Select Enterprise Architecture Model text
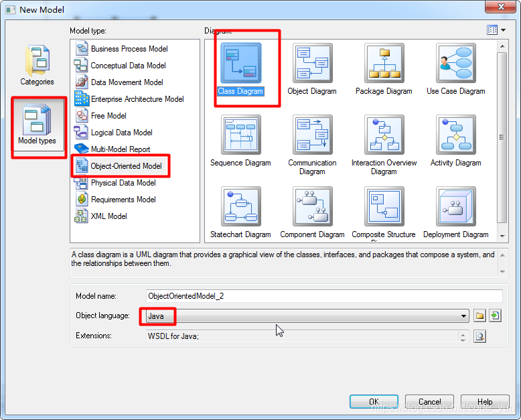This screenshot has height=420, width=521. 137,99
